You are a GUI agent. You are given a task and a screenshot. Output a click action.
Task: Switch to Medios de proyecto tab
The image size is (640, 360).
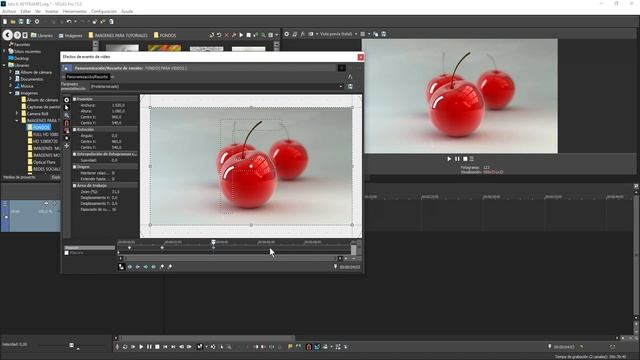(19, 178)
